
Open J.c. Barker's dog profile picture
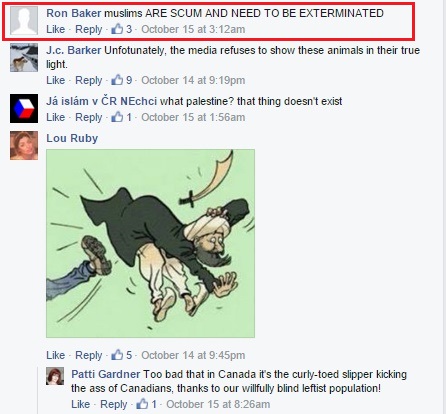pyautogui.click(x=24, y=58)
